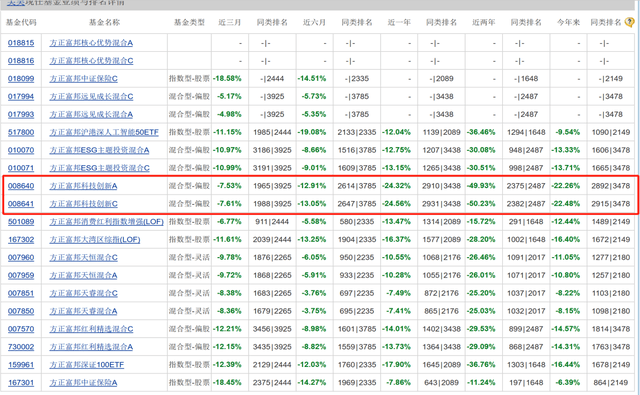Open the 方正富邦天睿混合C fund link
The image size is (640, 395).
[x=83, y=293]
